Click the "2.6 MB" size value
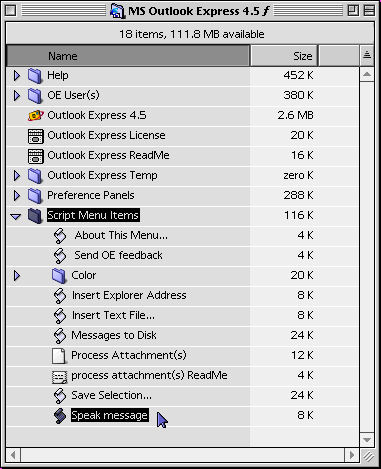The width and height of the screenshot is (381, 469). (295, 115)
